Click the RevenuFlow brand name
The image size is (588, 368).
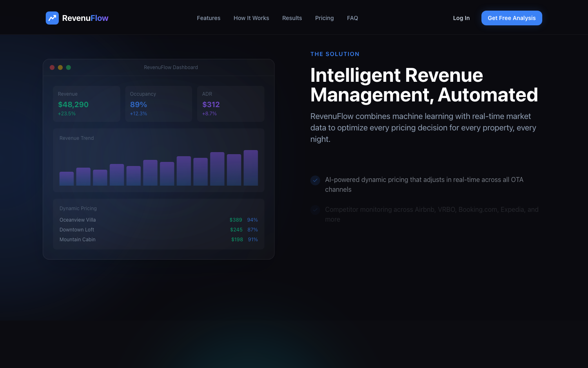tap(85, 18)
